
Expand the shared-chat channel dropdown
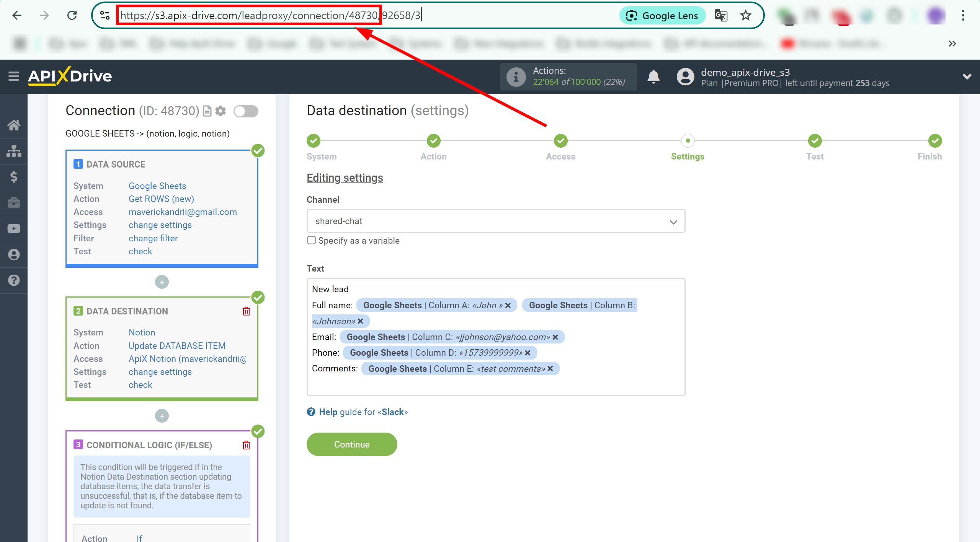tap(674, 221)
